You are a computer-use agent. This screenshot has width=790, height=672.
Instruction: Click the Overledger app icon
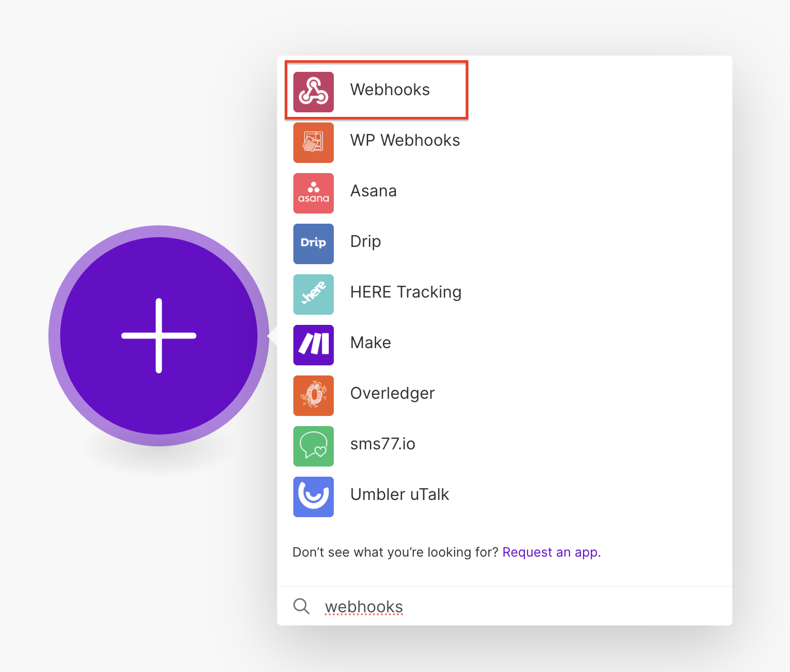[314, 396]
